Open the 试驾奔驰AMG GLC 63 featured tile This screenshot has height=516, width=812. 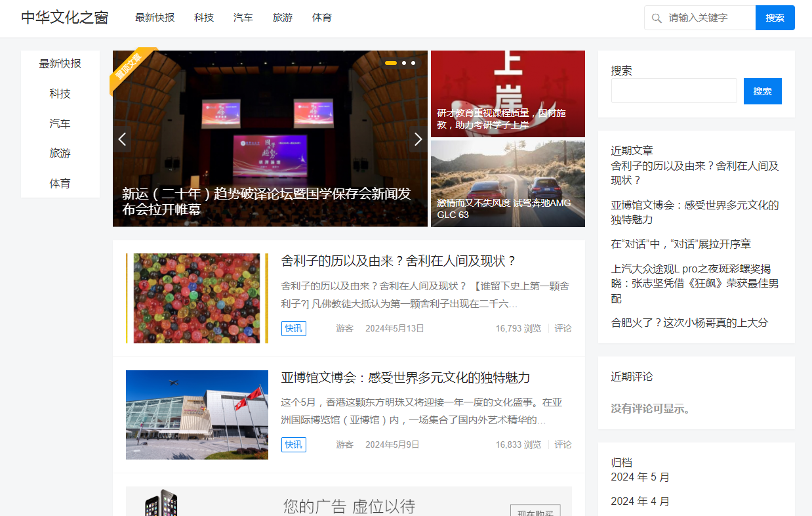(508, 184)
